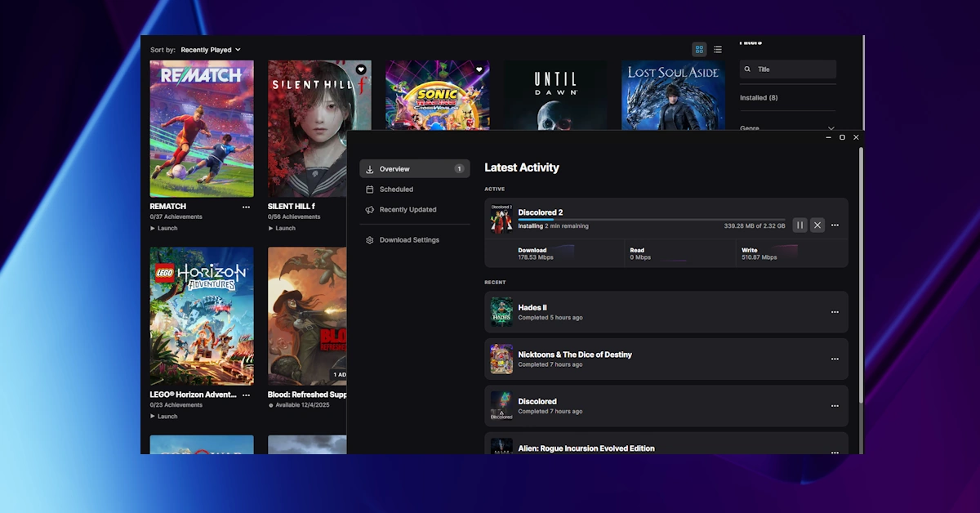Open REMATCH tile options via ellipsis icon
Viewport: 980px width, 513px height.
pyautogui.click(x=246, y=206)
